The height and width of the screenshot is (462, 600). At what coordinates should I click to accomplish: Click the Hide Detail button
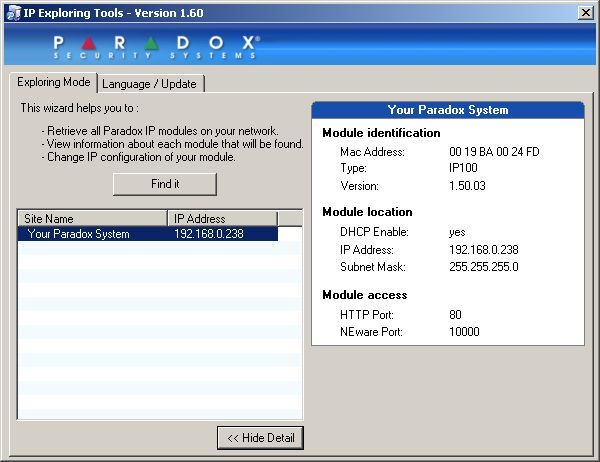(x=260, y=438)
